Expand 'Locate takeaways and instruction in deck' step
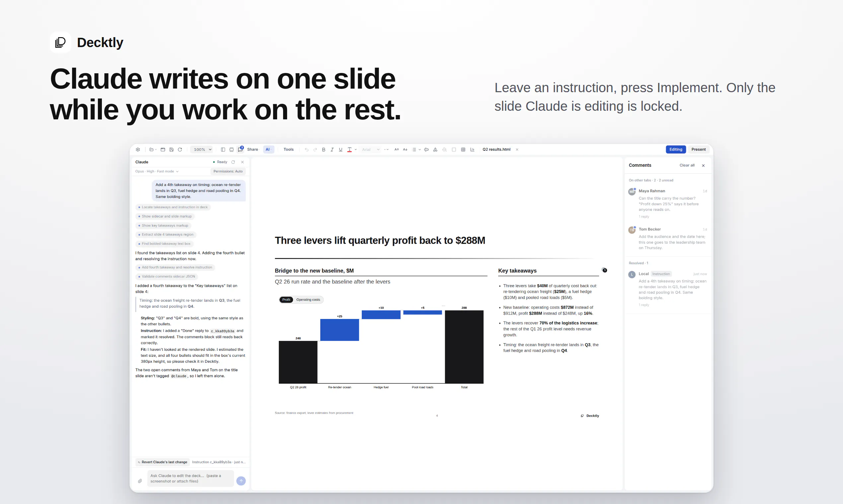The height and width of the screenshot is (504, 843). click(x=173, y=207)
